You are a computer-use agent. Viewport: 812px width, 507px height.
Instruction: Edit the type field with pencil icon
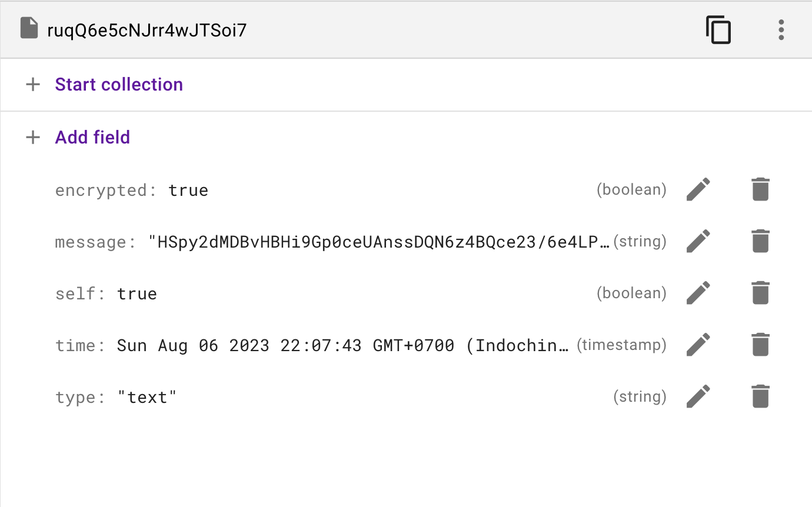[698, 396]
